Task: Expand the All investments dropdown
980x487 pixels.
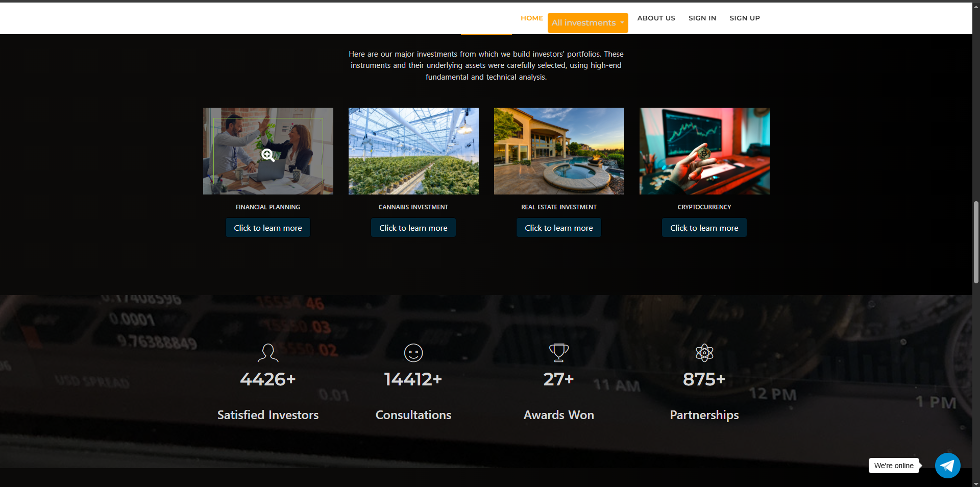Action: [x=588, y=23]
